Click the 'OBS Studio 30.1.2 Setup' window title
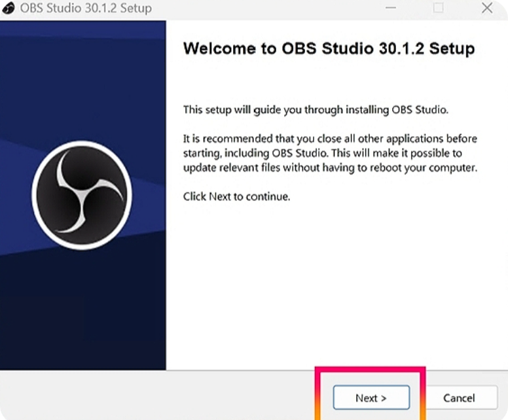 pos(86,8)
